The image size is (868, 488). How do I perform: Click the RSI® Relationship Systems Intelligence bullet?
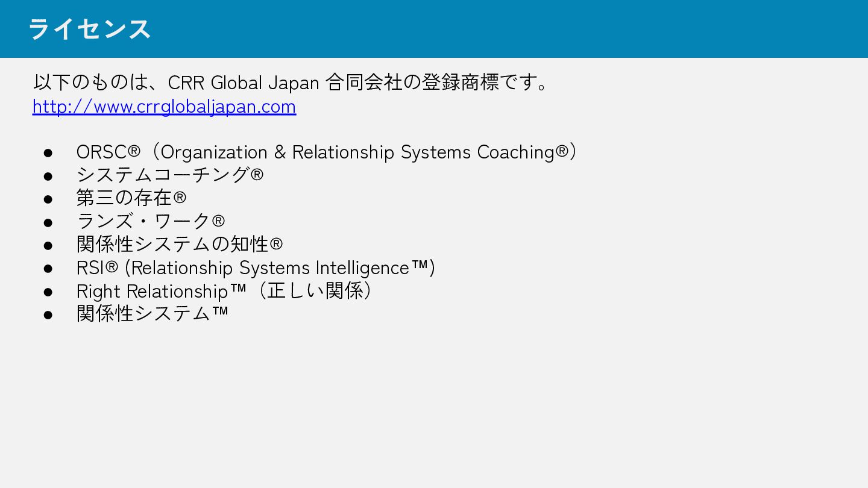coord(256,267)
